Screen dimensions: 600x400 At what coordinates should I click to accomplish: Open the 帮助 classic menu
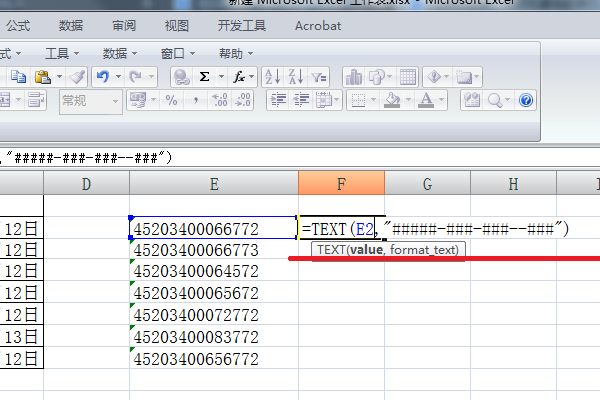tap(236, 54)
